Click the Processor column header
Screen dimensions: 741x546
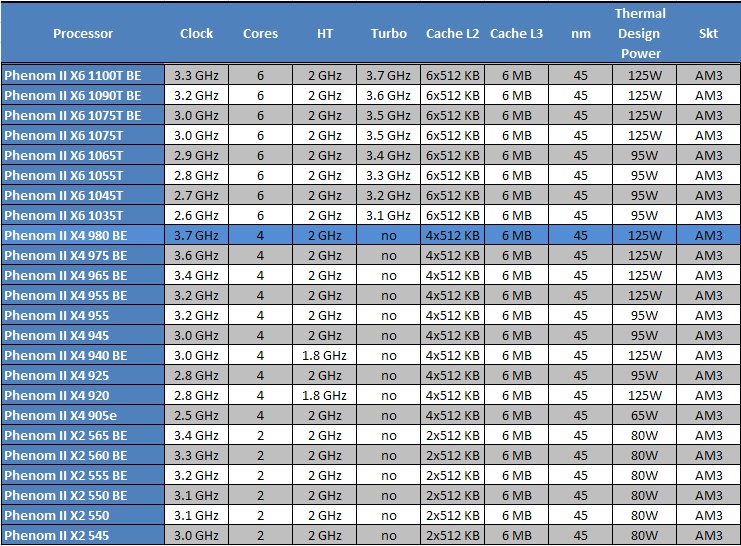[x=83, y=33]
